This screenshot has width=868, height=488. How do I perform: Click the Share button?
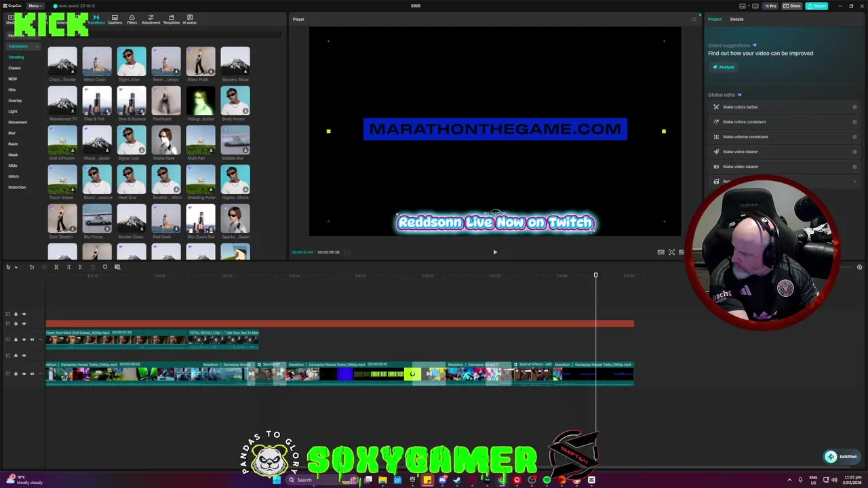[x=791, y=6]
